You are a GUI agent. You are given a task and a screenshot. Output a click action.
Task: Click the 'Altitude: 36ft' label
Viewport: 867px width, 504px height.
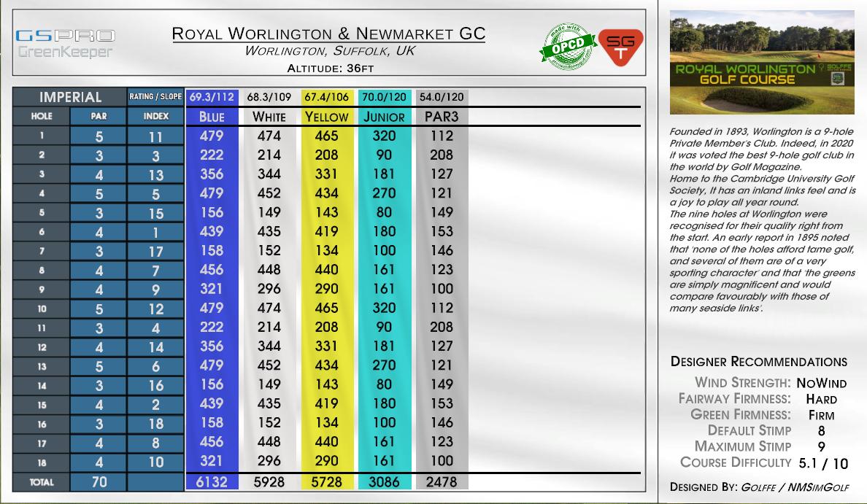click(x=330, y=69)
